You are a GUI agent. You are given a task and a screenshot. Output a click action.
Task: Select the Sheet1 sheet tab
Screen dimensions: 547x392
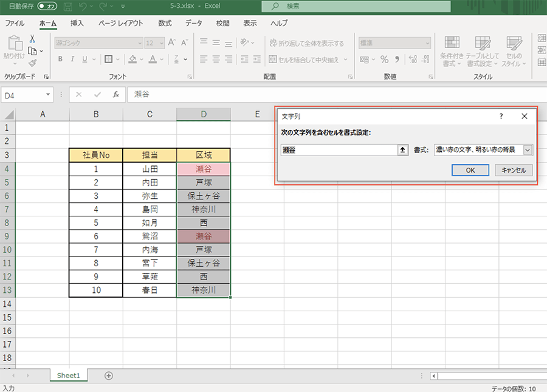(x=68, y=376)
